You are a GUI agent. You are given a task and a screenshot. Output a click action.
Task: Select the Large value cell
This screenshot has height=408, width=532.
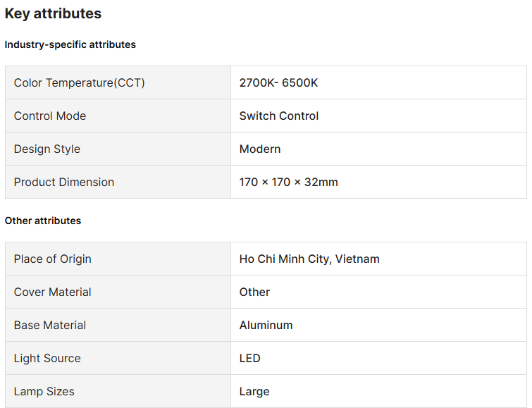pos(254,392)
